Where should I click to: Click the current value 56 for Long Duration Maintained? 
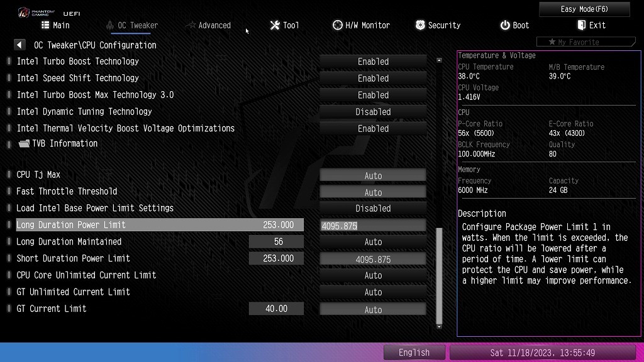(277, 242)
